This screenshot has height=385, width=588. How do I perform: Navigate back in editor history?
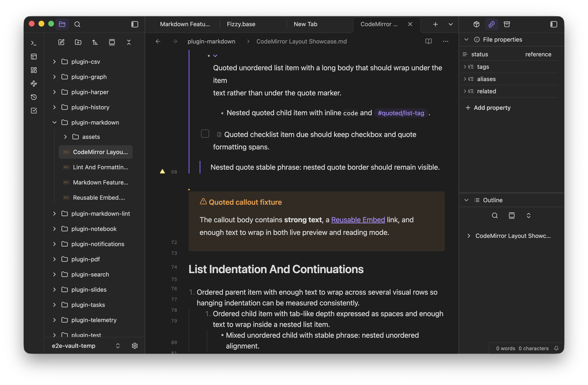(x=158, y=41)
